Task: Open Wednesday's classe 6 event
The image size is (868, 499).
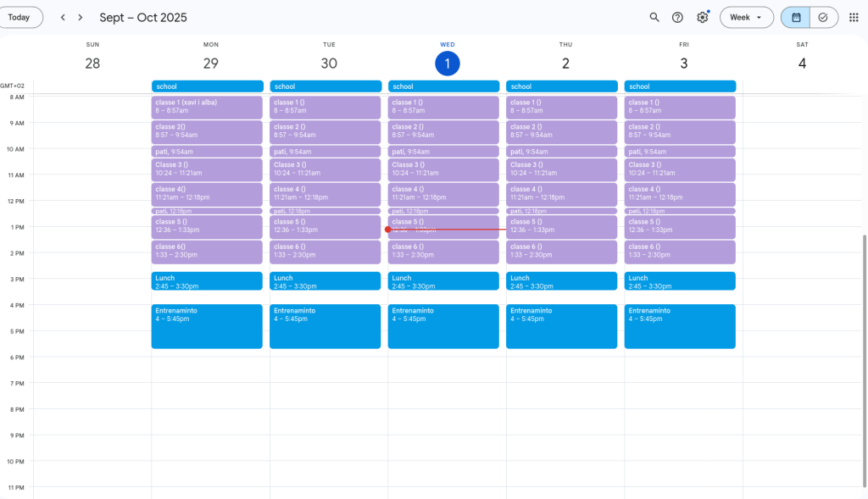Action: click(x=443, y=252)
